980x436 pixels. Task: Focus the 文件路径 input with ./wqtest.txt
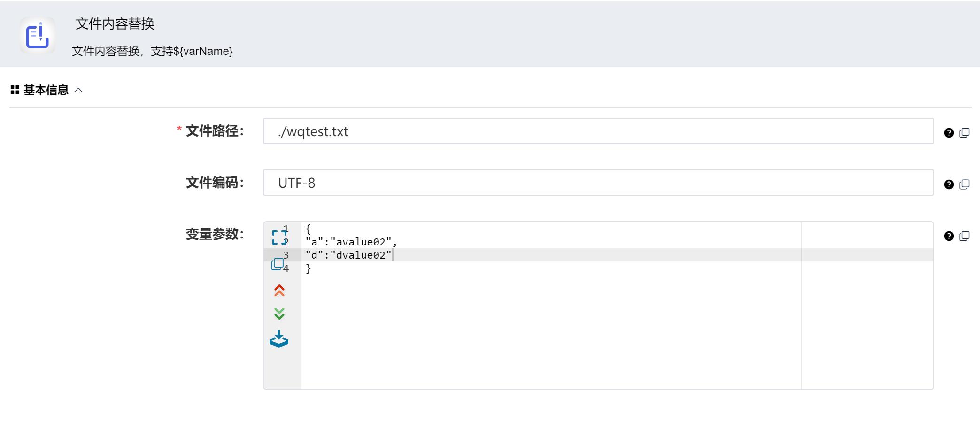[598, 131]
